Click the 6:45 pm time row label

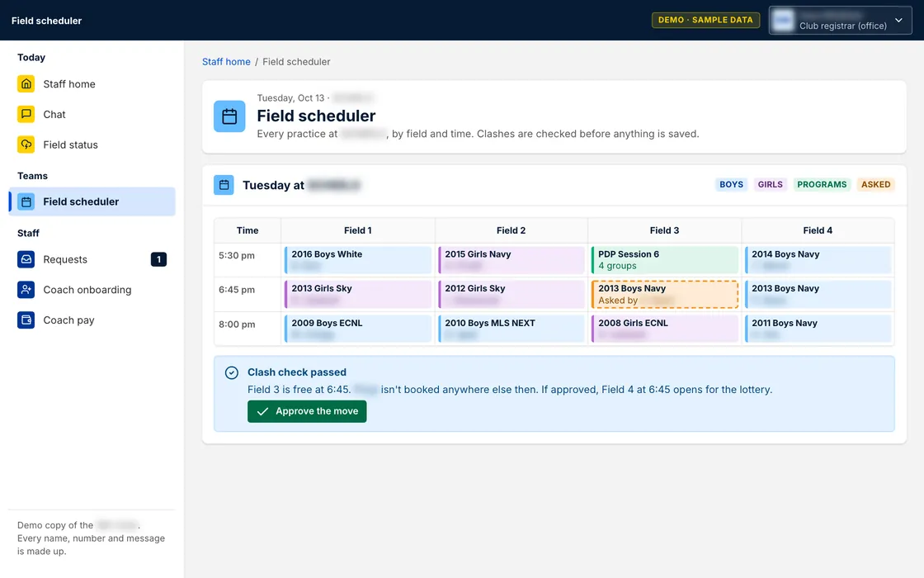pyautogui.click(x=237, y=290)
